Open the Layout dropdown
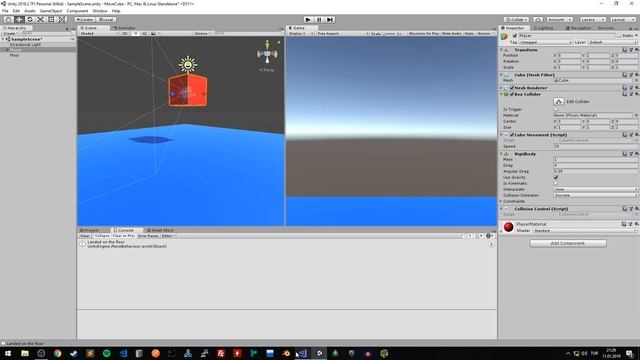Screen dimensions: 640x360 623,20
